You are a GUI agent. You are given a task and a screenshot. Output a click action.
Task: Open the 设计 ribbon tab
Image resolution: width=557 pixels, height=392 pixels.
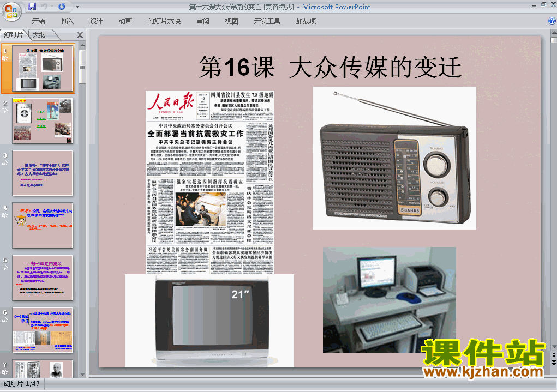(96, 21)
